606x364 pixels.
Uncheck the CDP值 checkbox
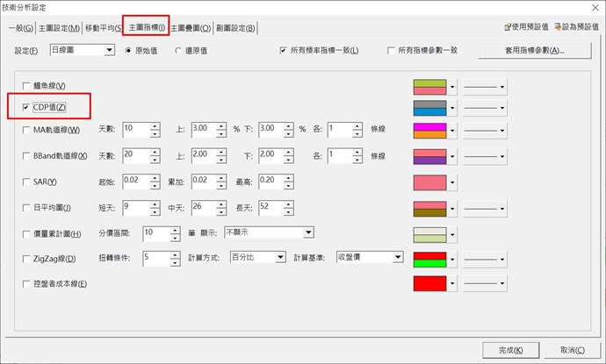click(x=25, y=107)
